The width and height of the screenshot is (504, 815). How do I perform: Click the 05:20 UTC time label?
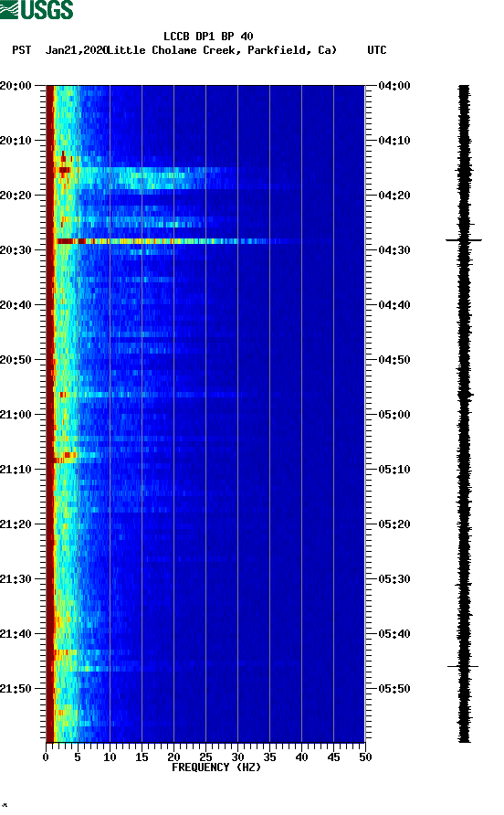click(394, 524)
